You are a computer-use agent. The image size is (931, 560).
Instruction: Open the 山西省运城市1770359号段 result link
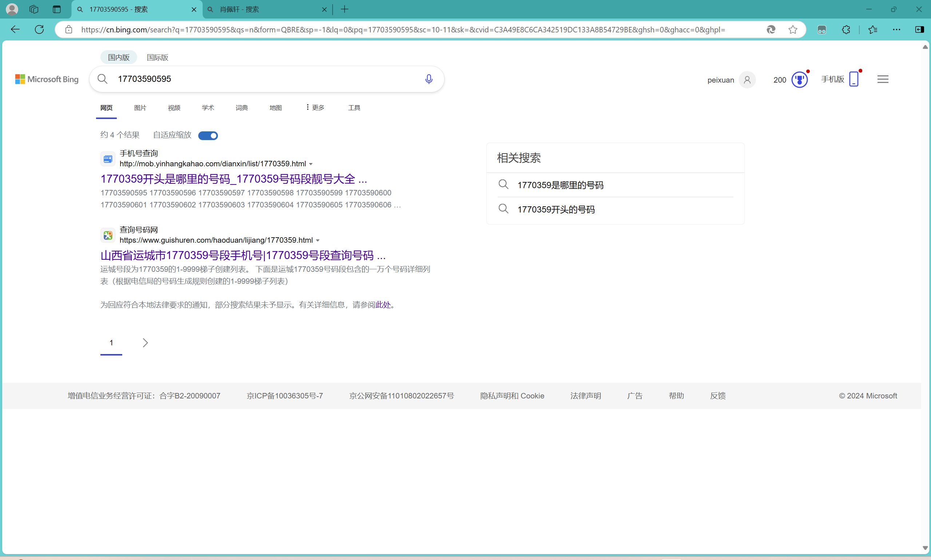point(243,255)
